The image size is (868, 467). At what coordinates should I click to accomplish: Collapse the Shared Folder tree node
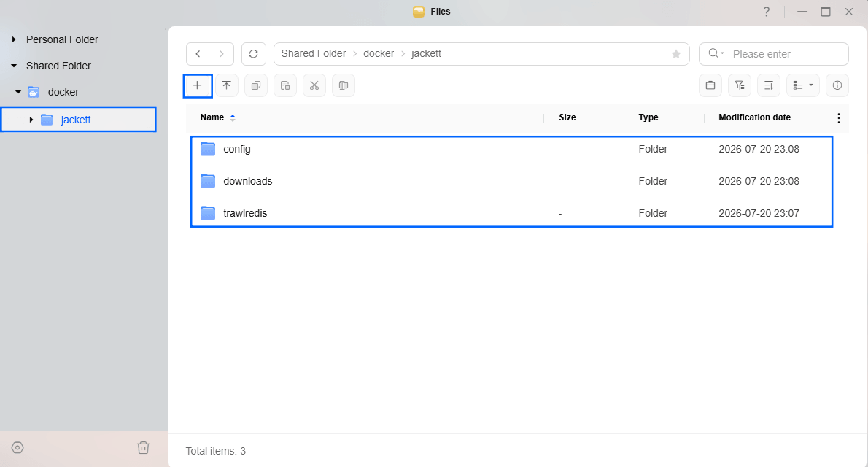[14, 66]
